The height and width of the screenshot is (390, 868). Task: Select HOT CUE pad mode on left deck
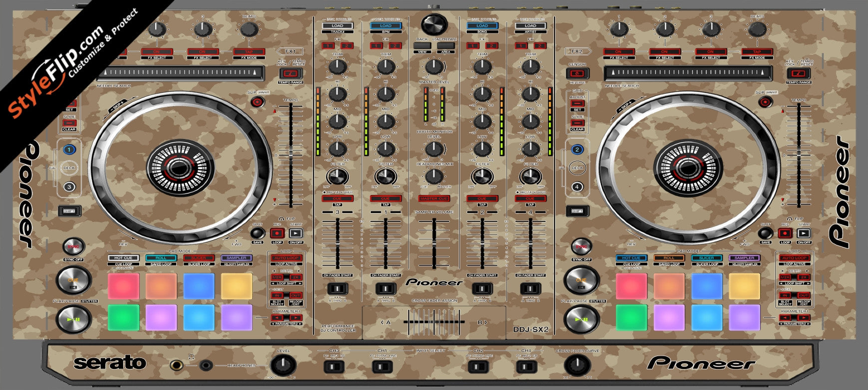click(x=123, y=258)
